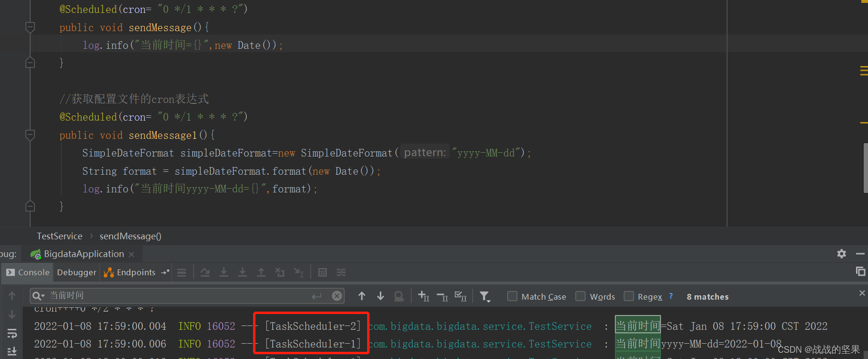Click the first @Scheduled annotation
This screenshot has width=868, height=359.
pyautogui.click(x=88, y=10)
